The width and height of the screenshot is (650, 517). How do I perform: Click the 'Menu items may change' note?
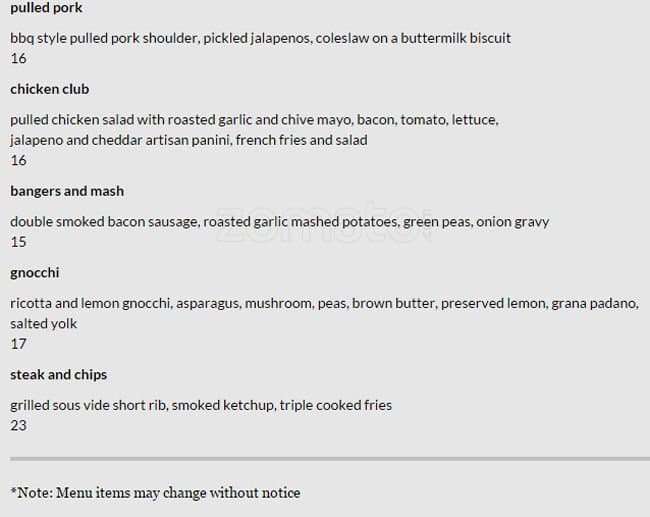click(x=155, y=492)
